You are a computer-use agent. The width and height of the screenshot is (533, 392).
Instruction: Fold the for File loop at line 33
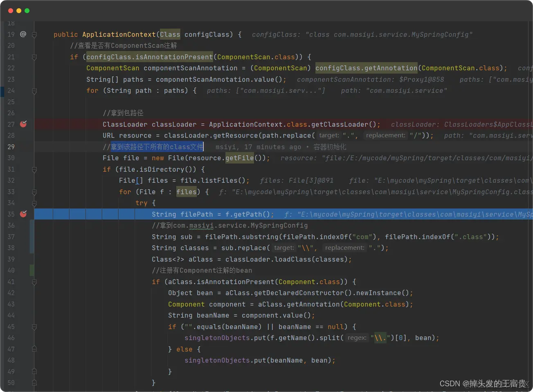pyautogui.click(x=34, y=192)
